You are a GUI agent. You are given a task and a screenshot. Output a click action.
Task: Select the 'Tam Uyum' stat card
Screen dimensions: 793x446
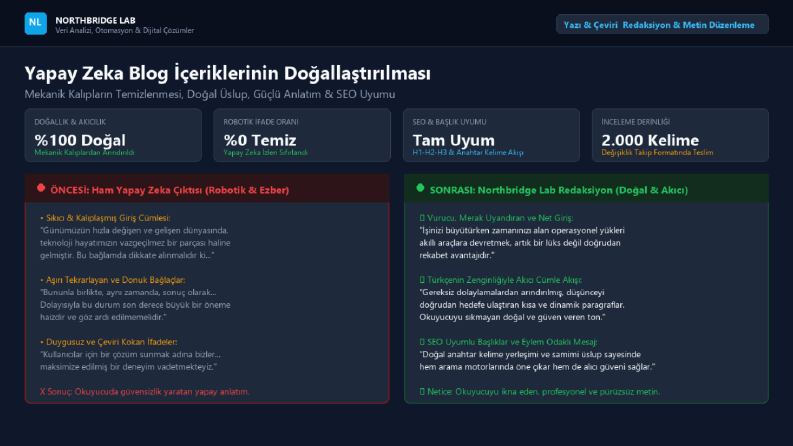click(491, 135)
